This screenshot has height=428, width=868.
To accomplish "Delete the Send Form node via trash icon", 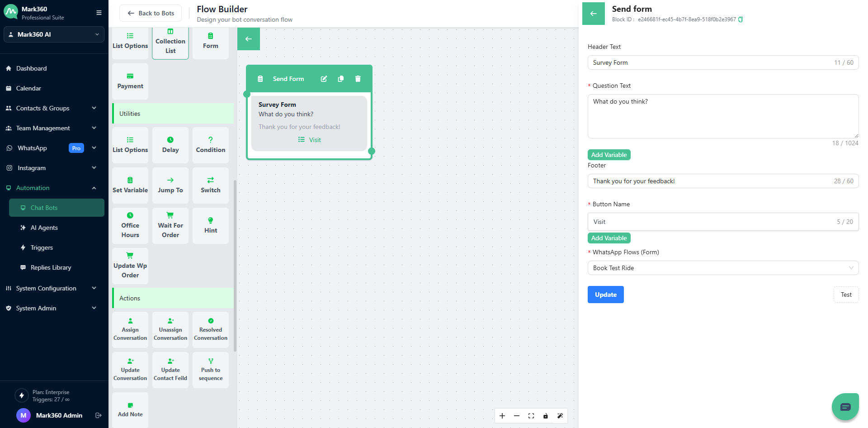I will [x=358, y=79].
